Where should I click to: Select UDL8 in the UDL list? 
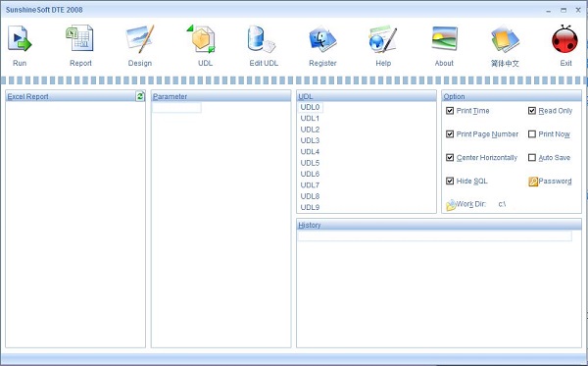coord(310,196)
